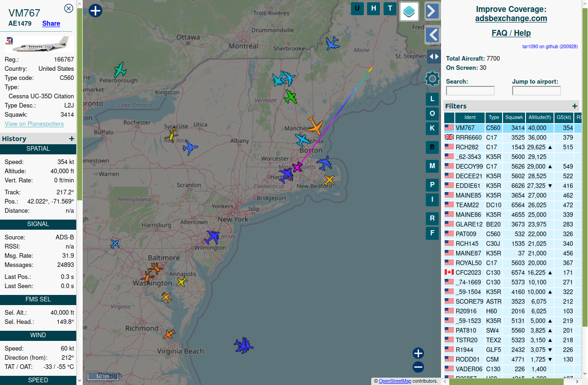The width and height of the screenshot is (588, 385).
Task: Toggle the B map option button
Action: (432, 147)
